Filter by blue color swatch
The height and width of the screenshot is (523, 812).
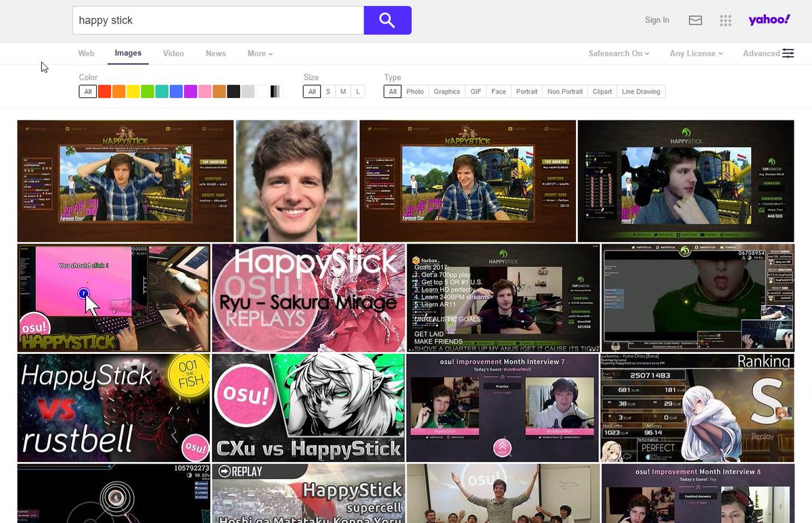tap(176, 91)
